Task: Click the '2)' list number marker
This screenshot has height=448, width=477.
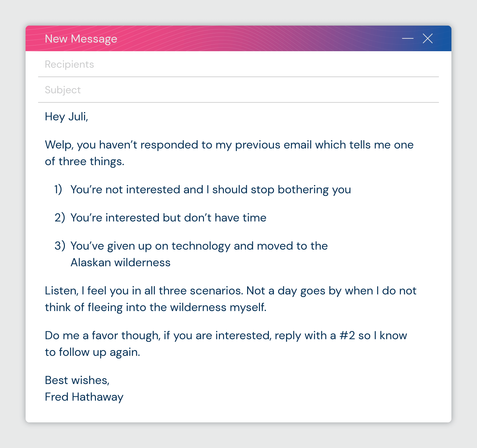Action: tap(60, 218)
